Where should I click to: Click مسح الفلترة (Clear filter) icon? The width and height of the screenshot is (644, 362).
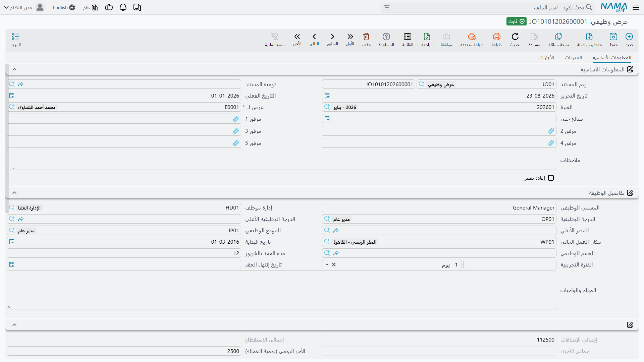click(275, 37)
